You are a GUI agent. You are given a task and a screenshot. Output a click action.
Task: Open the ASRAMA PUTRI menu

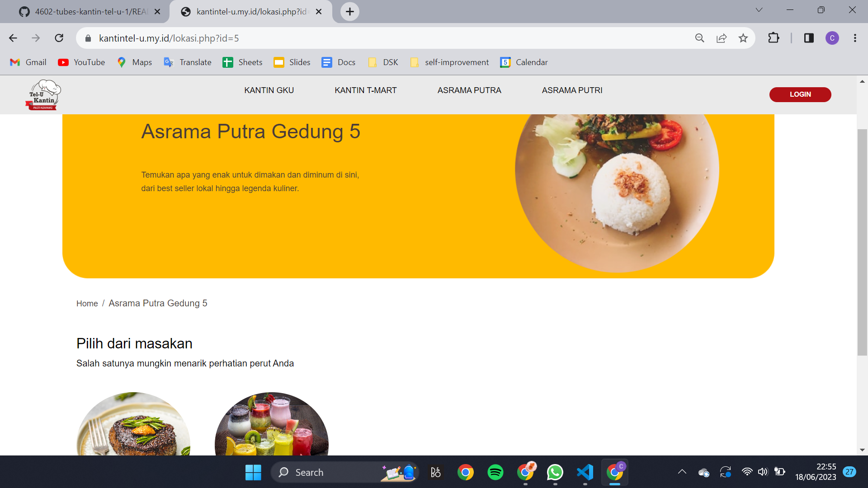(x=572, y=90)
